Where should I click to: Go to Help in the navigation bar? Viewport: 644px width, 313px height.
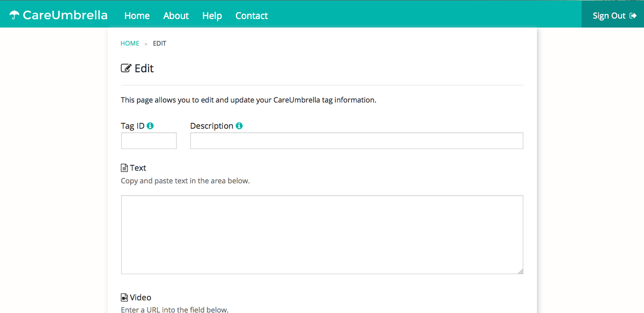[212, 16]
